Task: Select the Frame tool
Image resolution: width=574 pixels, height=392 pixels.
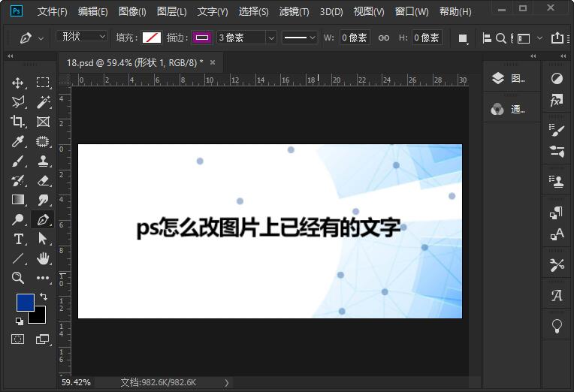Action: 43,122
